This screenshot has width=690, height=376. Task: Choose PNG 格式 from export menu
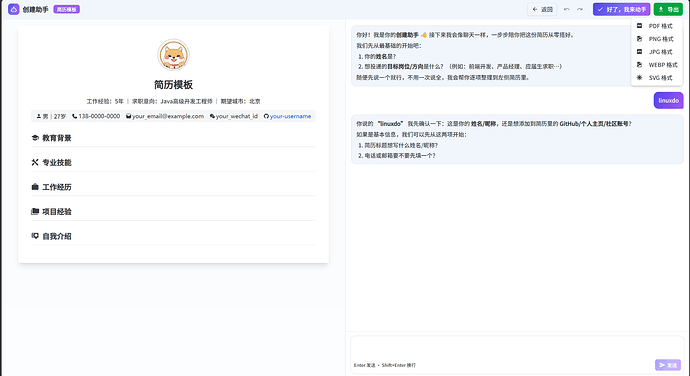(657, 39)
